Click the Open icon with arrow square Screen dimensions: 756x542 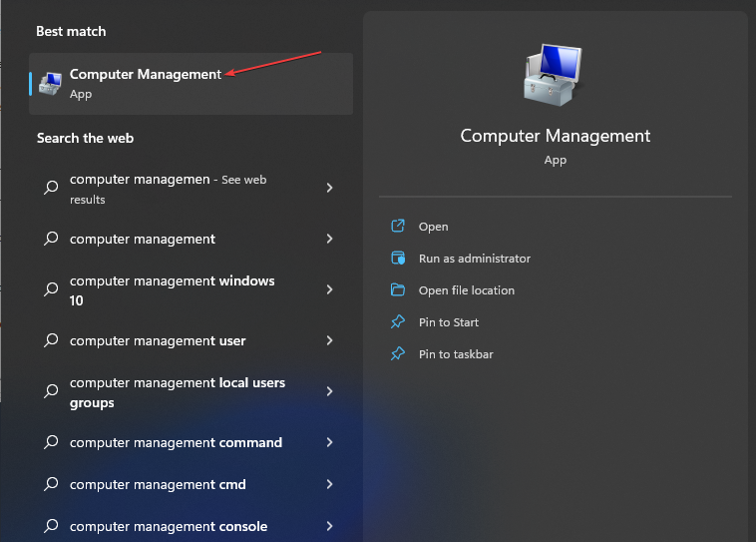point(398,226)
